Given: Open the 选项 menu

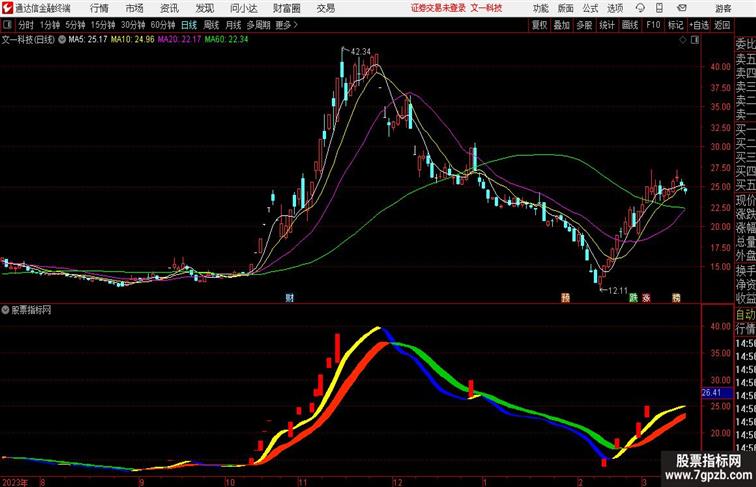Looking at the screenshot, I should coord(615,8).
